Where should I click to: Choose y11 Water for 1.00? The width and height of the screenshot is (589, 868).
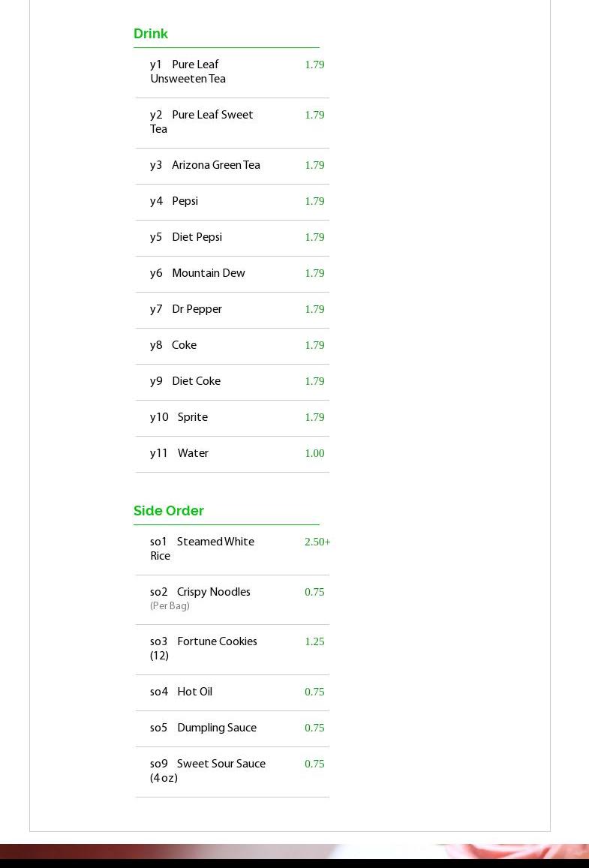tap(179, 454)
